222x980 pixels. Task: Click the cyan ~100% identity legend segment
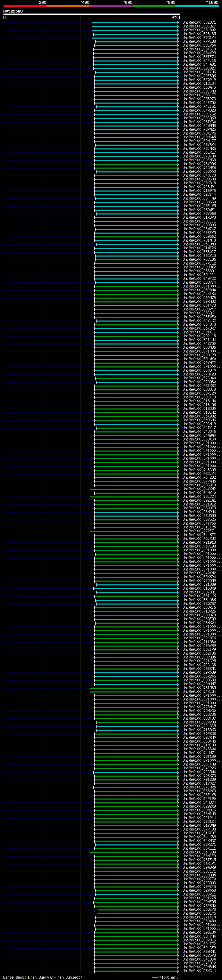tap(197, 6)
